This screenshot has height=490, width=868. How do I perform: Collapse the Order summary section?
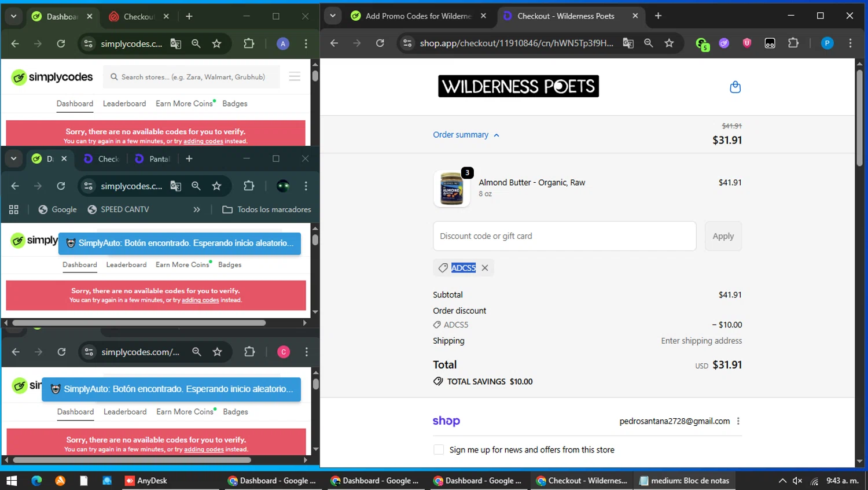(466, 135)
